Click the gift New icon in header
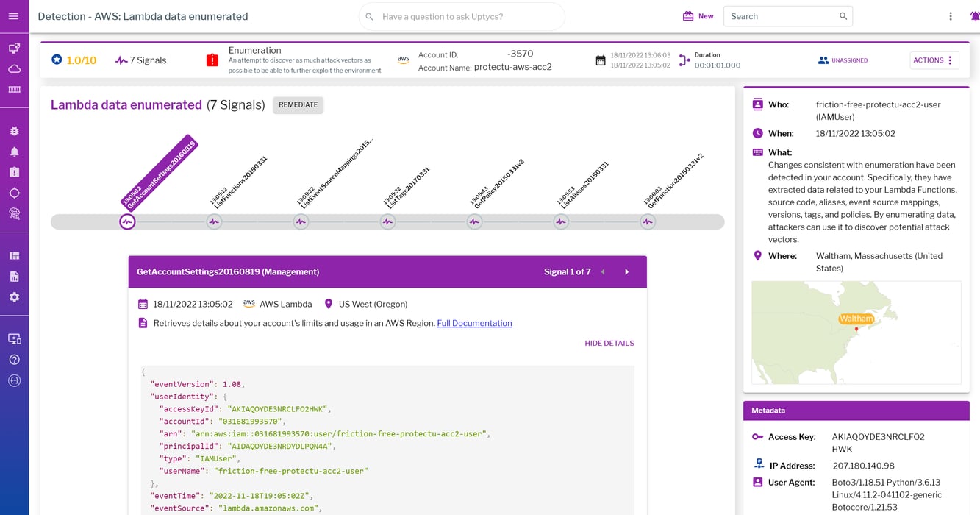The height and width of the screenshot is (515, 980). 688,16
